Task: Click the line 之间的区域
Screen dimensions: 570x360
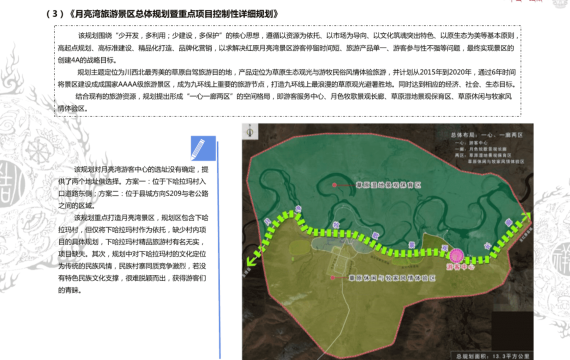Action: tap(76, 206)
